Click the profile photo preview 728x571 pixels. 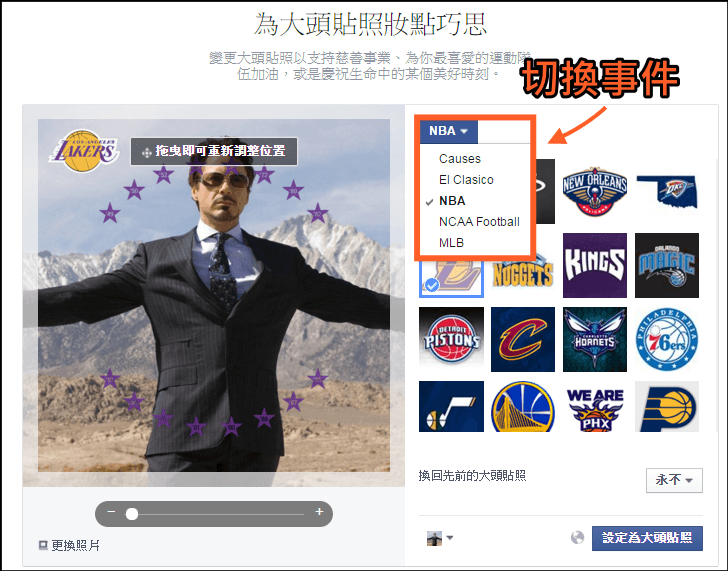[214, 295]
